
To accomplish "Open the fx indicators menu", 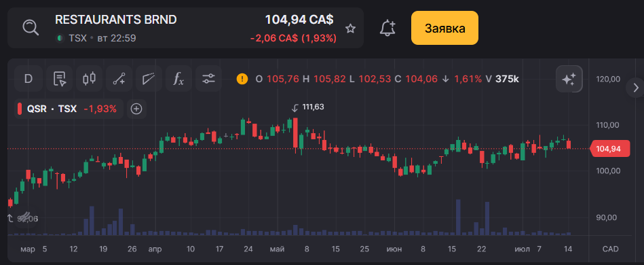I will (x=178, y=79).
